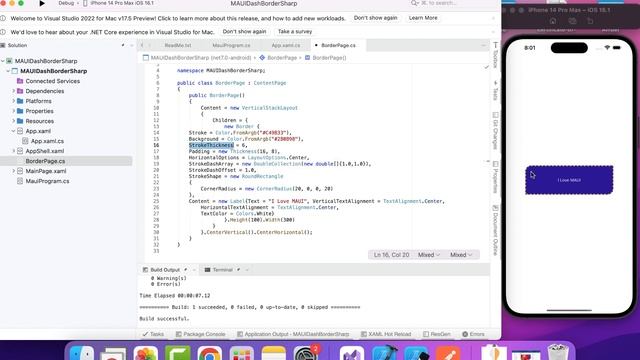This screenshot has width=640, height=360.
Task: Open Finder from the dock
Action: [x=81, y=353]
